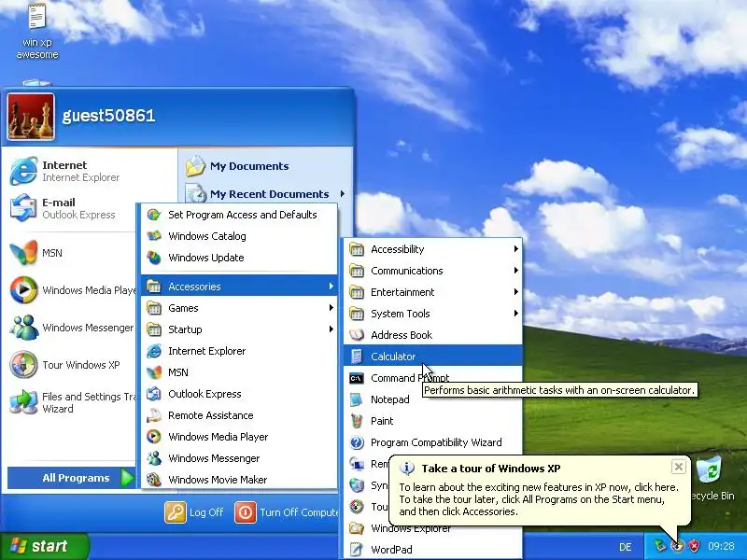Image resolution: width=747 pixels, height=560 pixels.
Task: Click the Windows Update icon
Action: [x=153, y=258]
